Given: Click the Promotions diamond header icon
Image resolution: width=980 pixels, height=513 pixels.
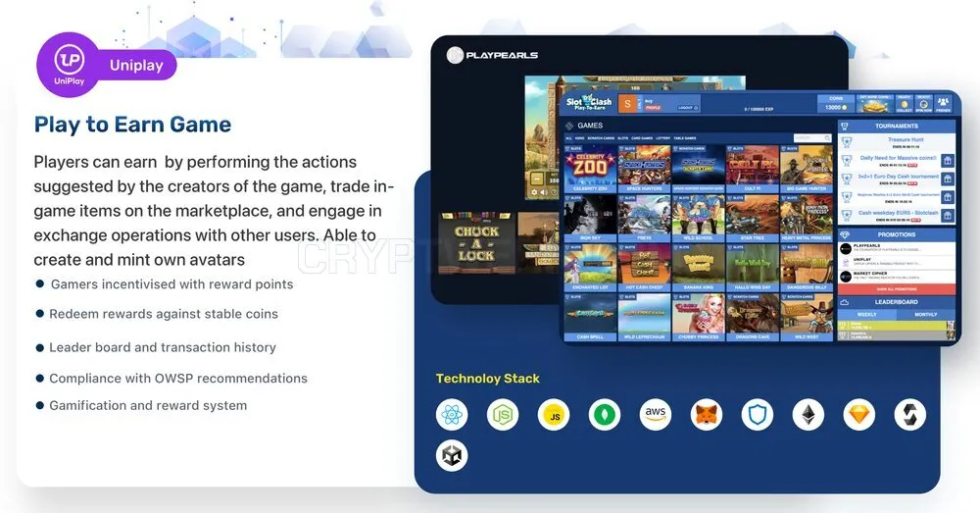Looking at the screenshot, I should click(x=845, y=234).
